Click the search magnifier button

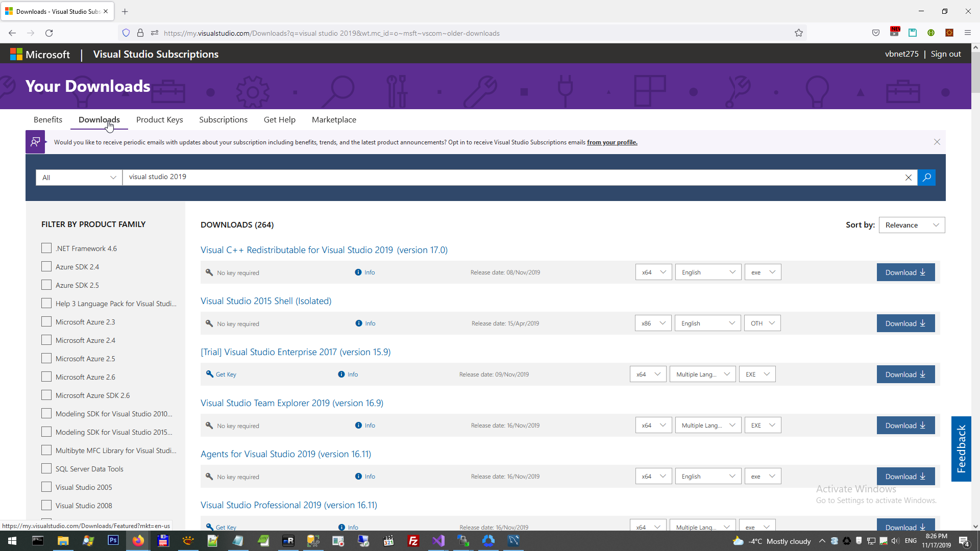926,177
